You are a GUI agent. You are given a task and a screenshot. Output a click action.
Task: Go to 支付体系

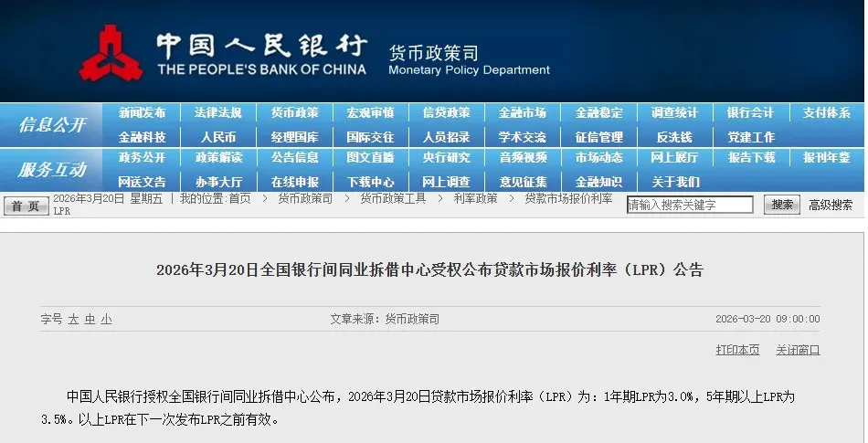(827, 113)
